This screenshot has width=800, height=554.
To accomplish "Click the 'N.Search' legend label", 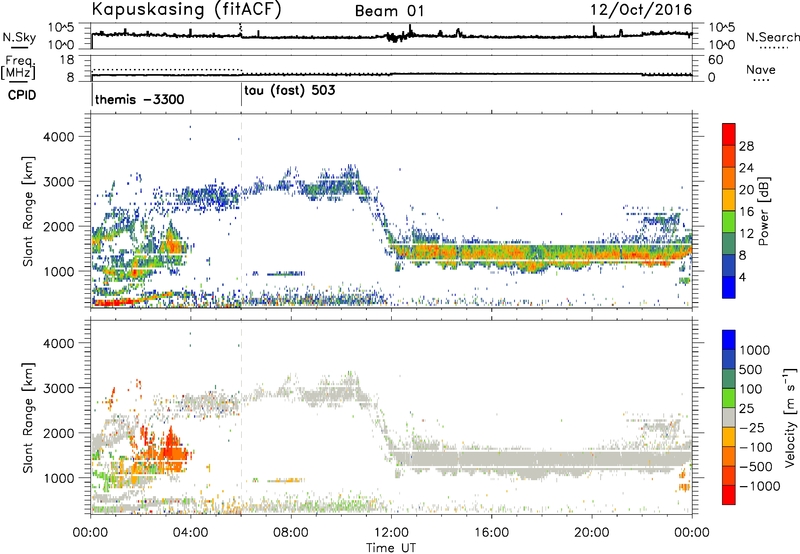I will pyautogui.click(x=772, y=37).
